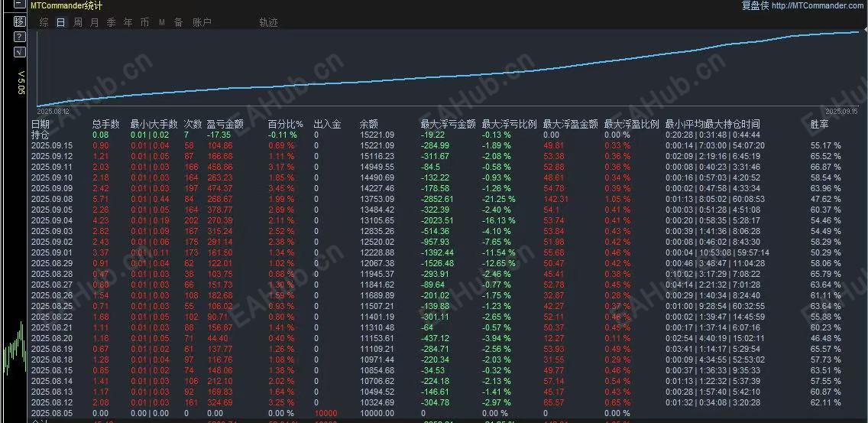868x423 pixels.
Task: Switch to the 周 weekly tab
Action: 78,22
